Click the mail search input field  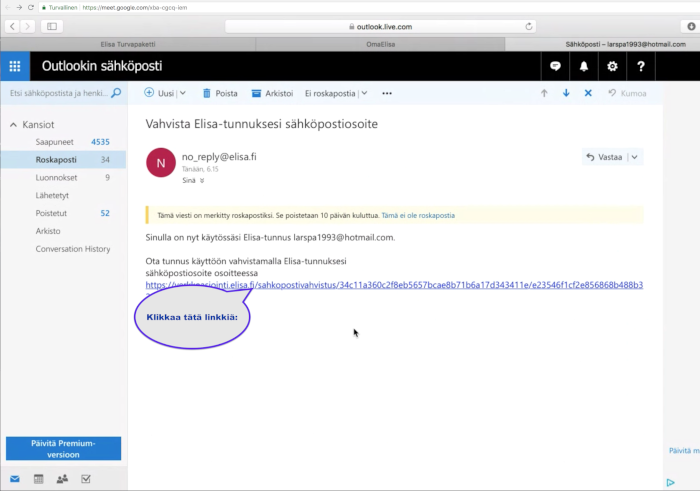(58, 93)
